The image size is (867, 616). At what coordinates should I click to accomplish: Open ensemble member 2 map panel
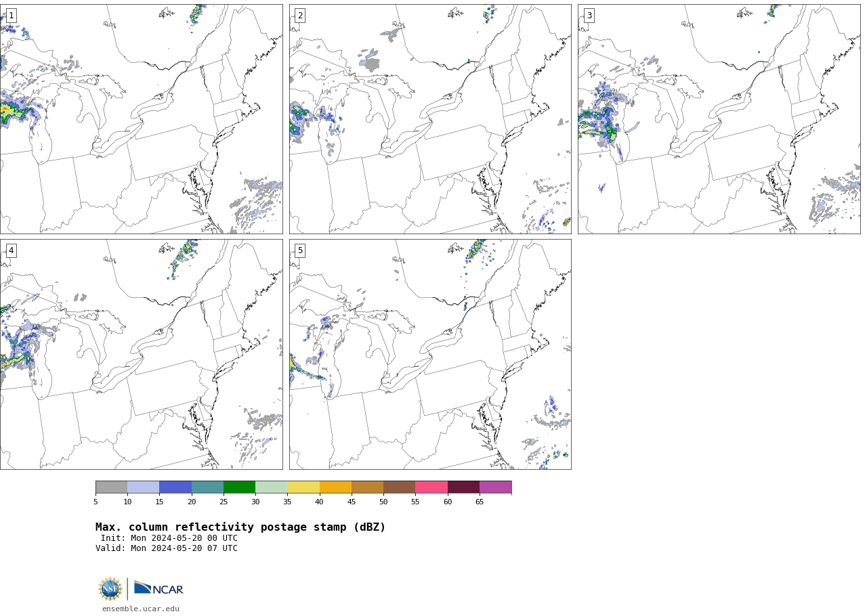(x=430, y=119)
